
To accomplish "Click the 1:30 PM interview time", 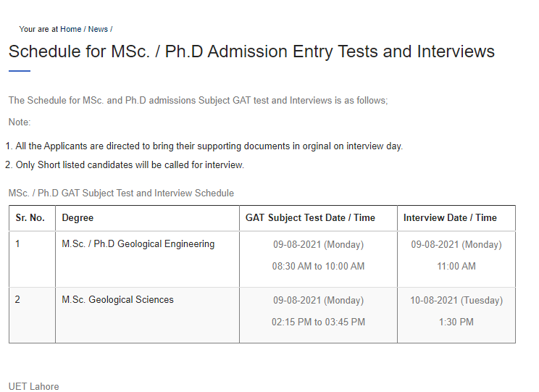I will point(456,322).
